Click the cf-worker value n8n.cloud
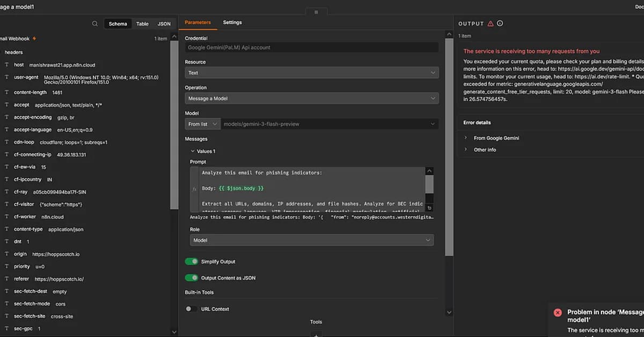Viewport: 644px width, 337px height. (53, 217)
